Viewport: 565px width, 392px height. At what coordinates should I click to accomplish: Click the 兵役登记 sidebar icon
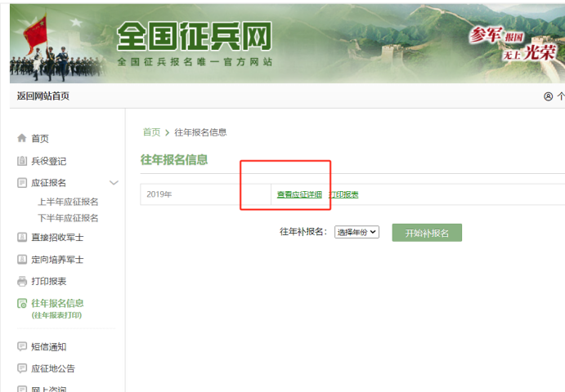click(22, 161)
